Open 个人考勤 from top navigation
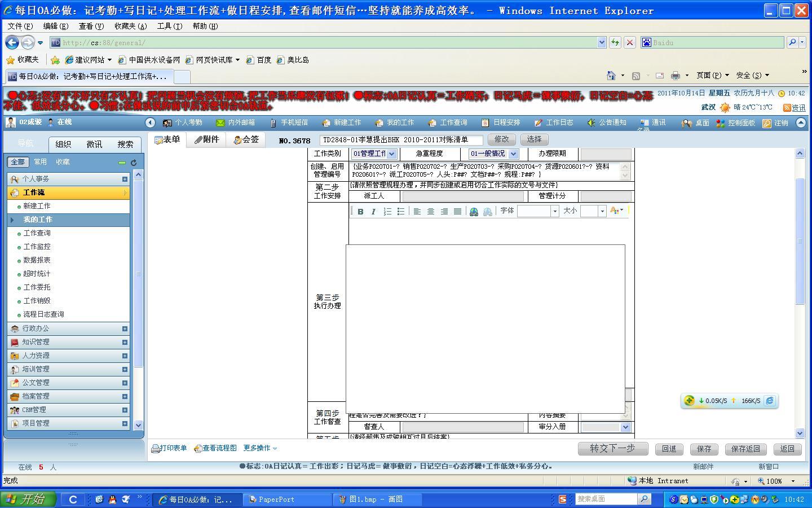The width and height of the screenshot is (812, 508). pyautogui.click(x=182, y=122)
